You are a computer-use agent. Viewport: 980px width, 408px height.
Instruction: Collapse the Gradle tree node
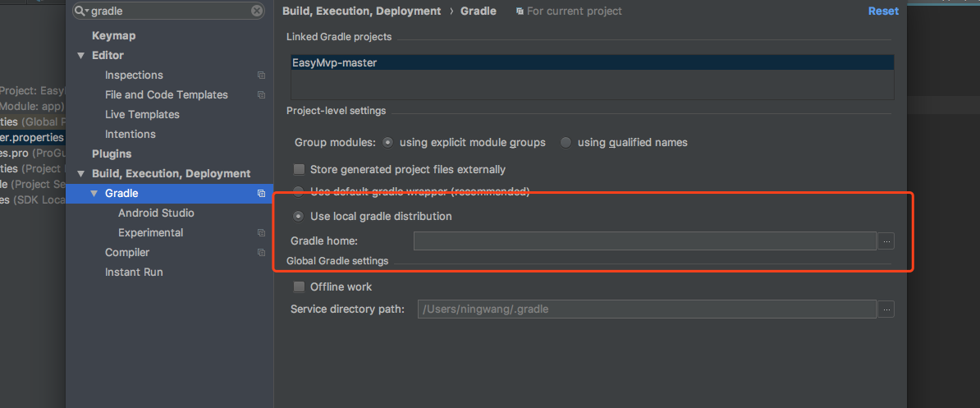(94, 194)
